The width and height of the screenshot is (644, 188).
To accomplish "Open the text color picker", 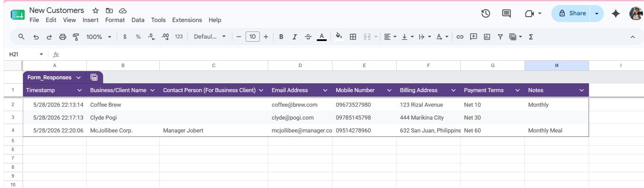I will 322,37.
